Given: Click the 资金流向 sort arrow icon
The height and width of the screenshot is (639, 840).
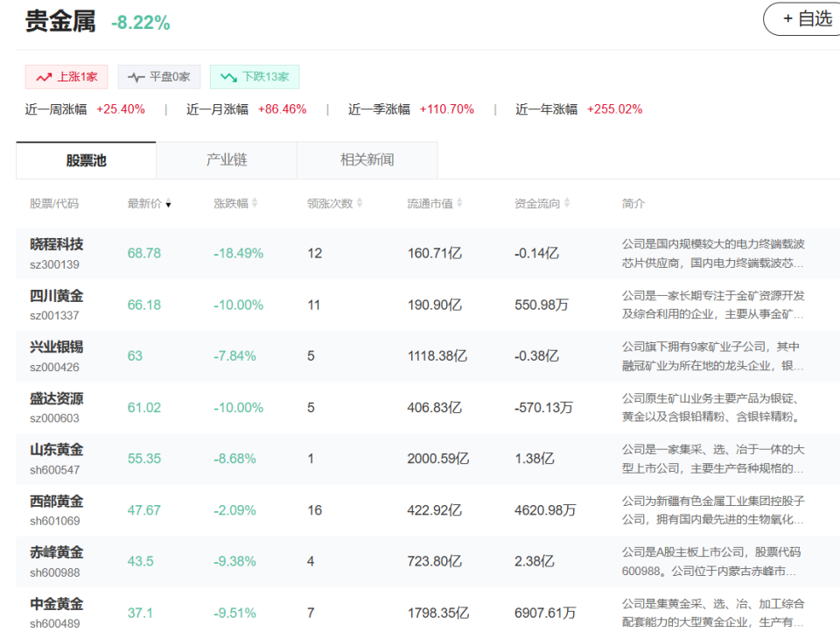Looking at the screenshot, I should click(x=567, y=204).
